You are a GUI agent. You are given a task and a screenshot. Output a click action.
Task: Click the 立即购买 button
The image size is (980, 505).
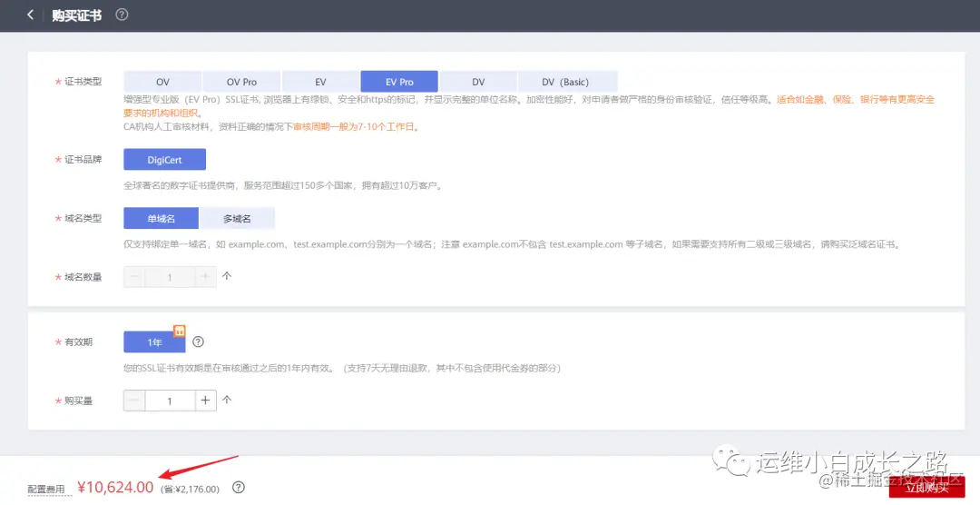[926, 488]
